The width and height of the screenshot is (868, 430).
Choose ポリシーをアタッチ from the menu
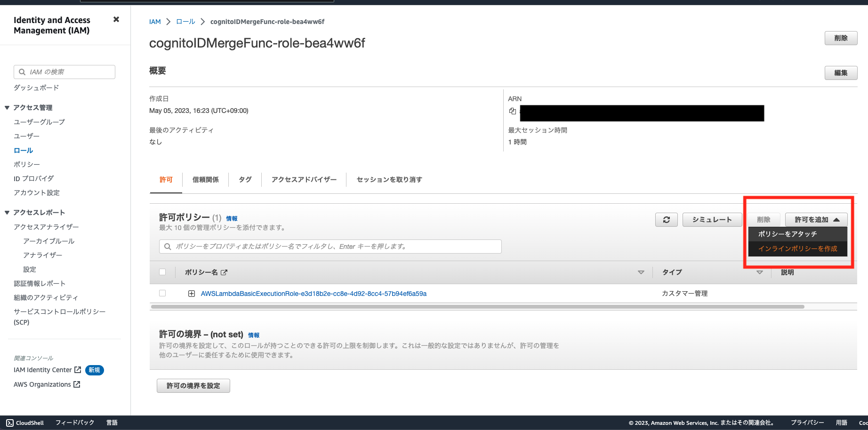click(797, 234)
